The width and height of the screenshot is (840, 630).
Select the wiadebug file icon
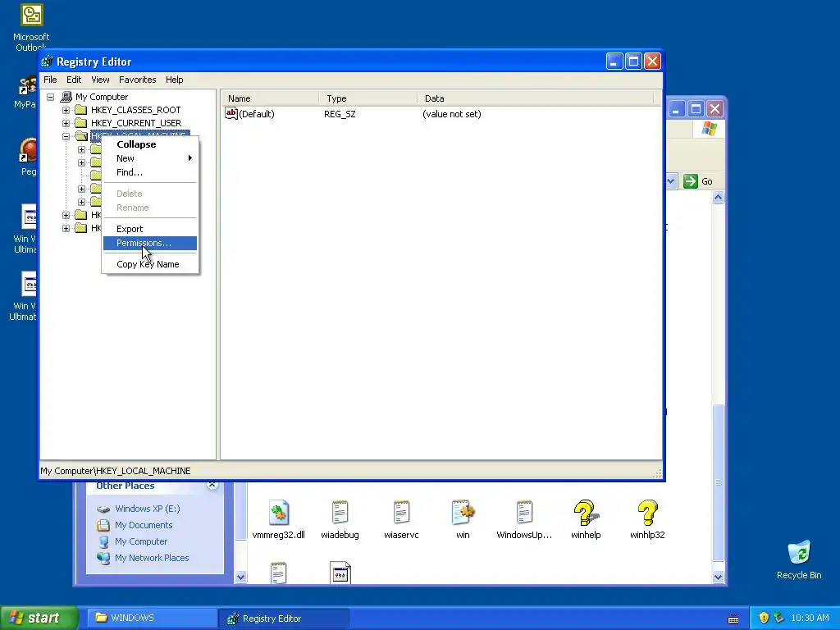point(340,514)
